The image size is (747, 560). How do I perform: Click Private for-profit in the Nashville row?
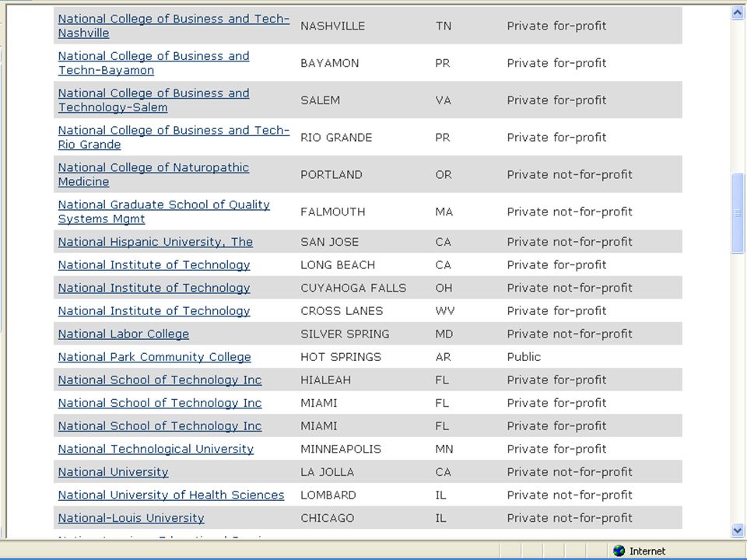(x=556, y=26)
